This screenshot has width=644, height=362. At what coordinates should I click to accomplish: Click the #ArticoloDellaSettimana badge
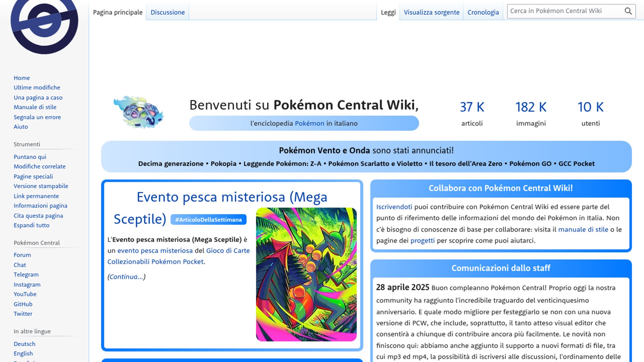coord(208,220)
